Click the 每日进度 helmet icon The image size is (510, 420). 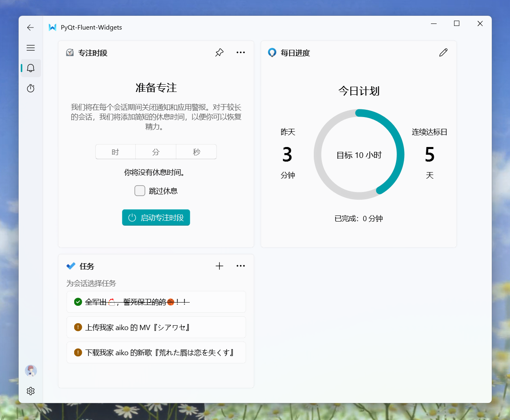pyautogui.click(x=272, y=52)
